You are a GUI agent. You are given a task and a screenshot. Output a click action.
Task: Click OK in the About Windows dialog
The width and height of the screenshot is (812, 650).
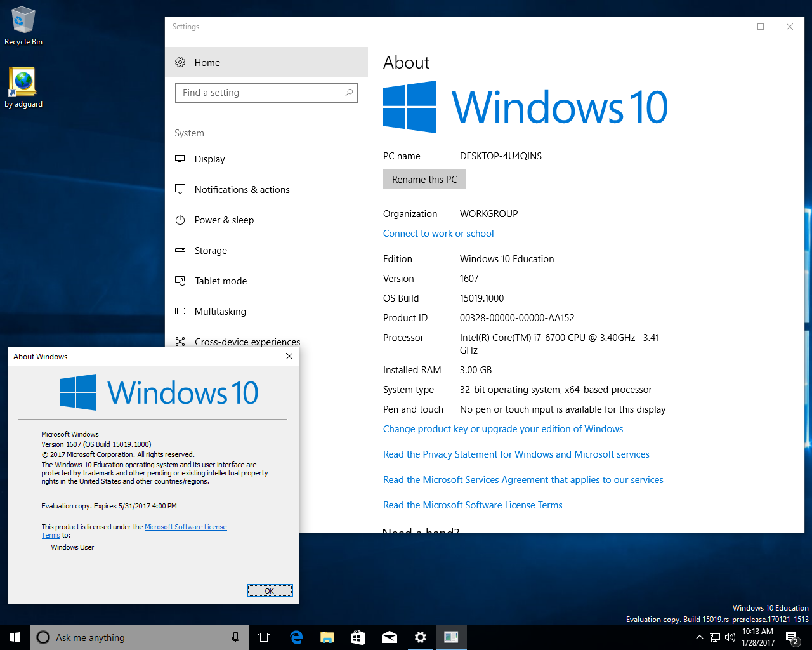[x=270, y=591]
